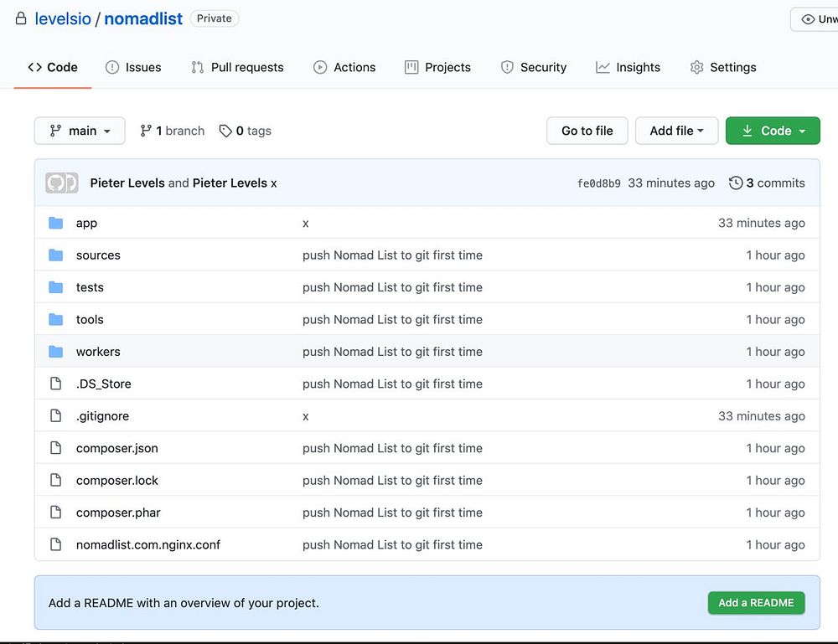The width and height of the screenshot is (838, 644).
Task: Open commit message in workers row
Action: pyautogui.click(x=392, y=352)
